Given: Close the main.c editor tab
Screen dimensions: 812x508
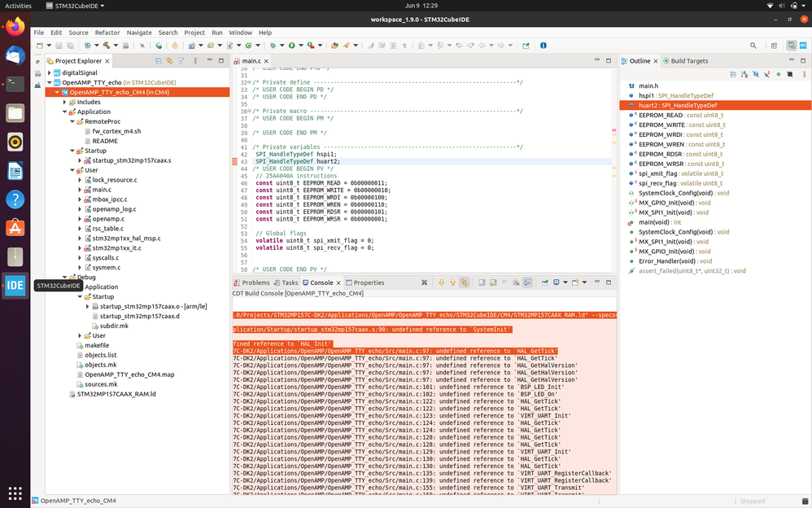Looking at the screenshot, I should point(266,61).
